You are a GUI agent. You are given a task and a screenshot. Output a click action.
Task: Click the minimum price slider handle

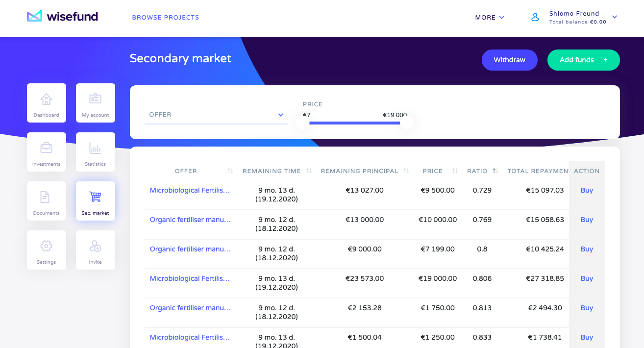click(303, 123)
